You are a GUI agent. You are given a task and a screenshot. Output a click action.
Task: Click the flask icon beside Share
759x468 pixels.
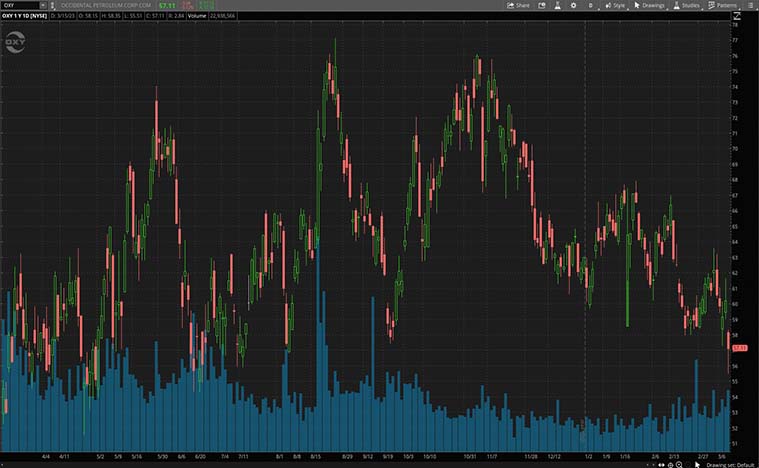[x=558, y=5]
